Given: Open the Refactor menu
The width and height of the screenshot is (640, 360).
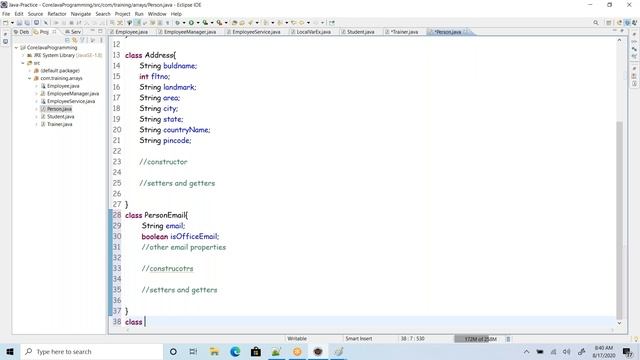Looking at the screenshot, I should coord(57,14).
